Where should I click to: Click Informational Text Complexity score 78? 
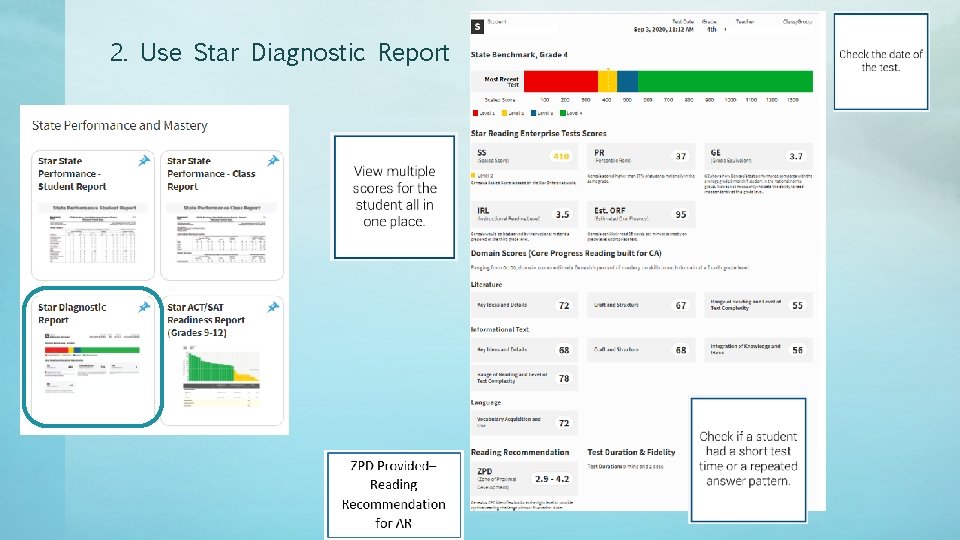point(564,378)
